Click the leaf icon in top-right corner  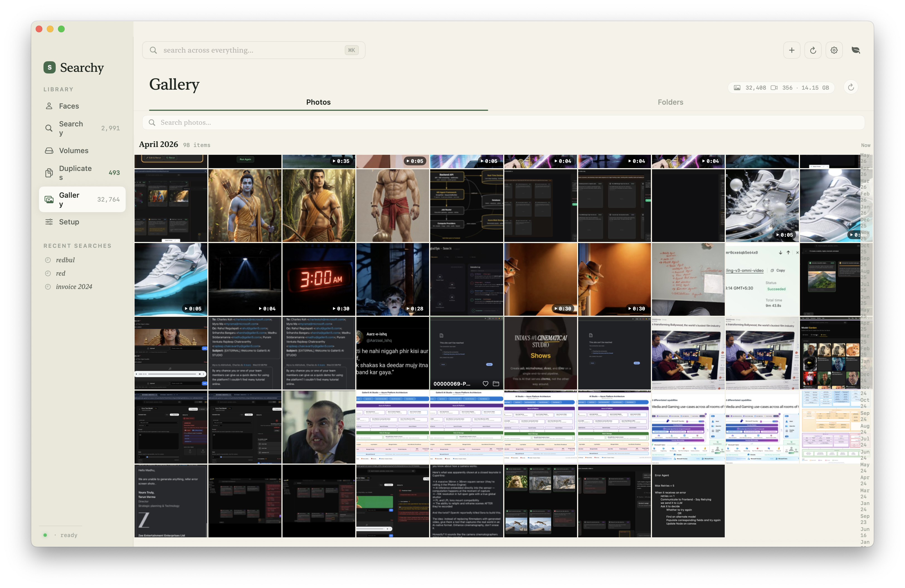856,50
